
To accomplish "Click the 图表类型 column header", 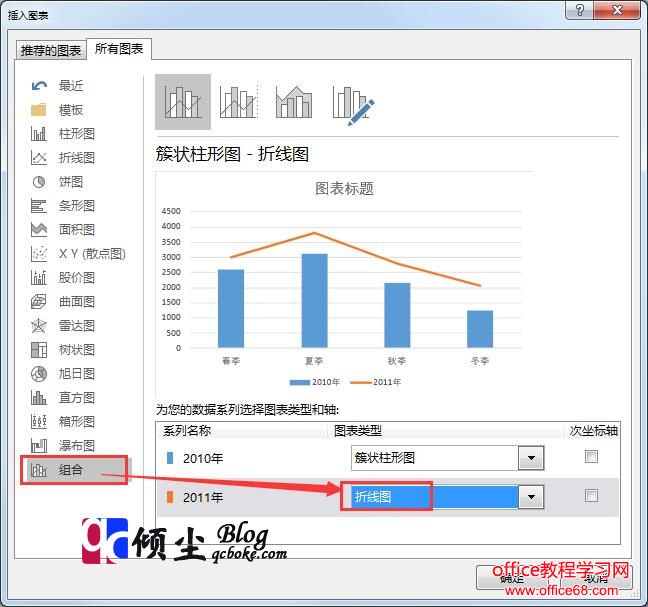I will click(x=357, y=431).
